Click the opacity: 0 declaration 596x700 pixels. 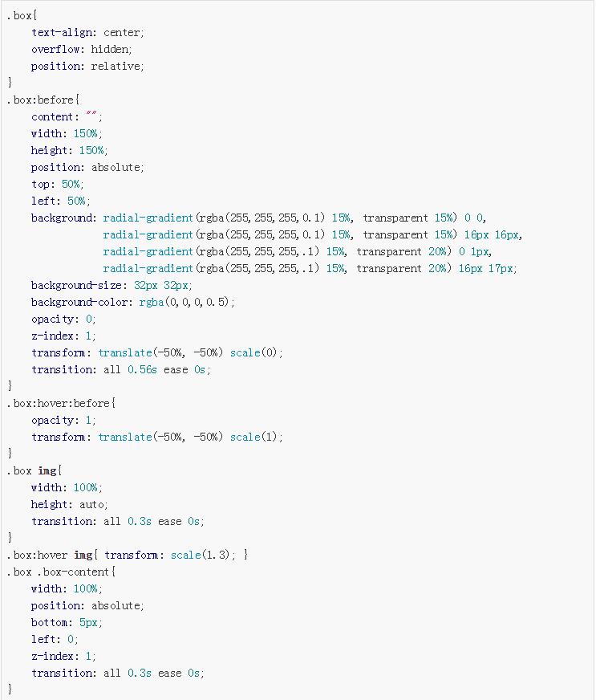tap(63, 319)
